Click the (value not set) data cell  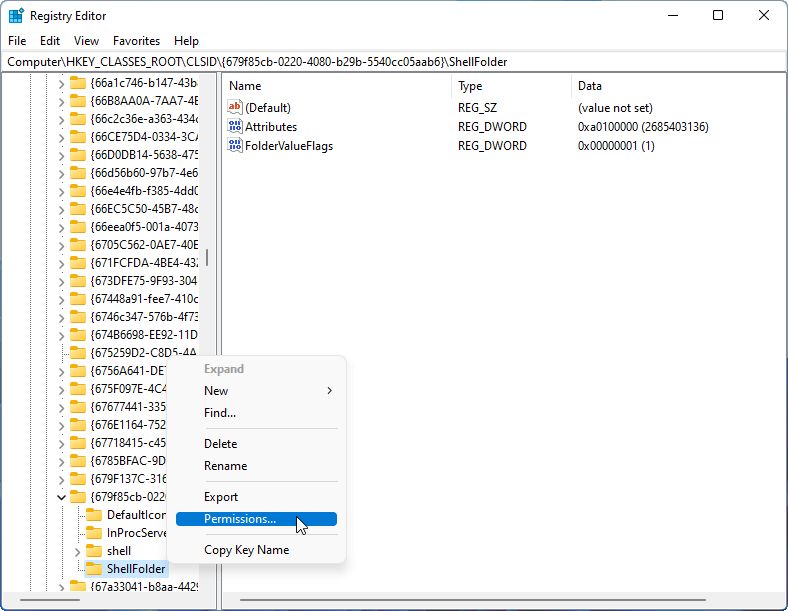coord(615,108)
